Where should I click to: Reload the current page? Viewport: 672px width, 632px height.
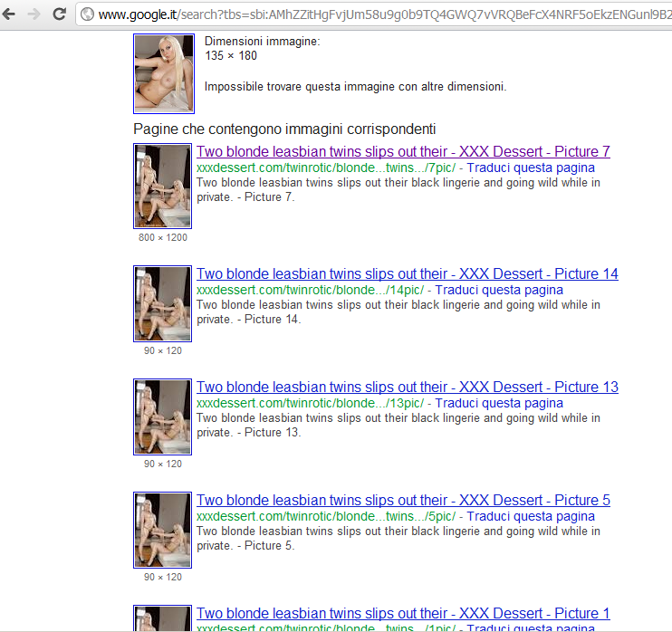(x=59, y=14)
